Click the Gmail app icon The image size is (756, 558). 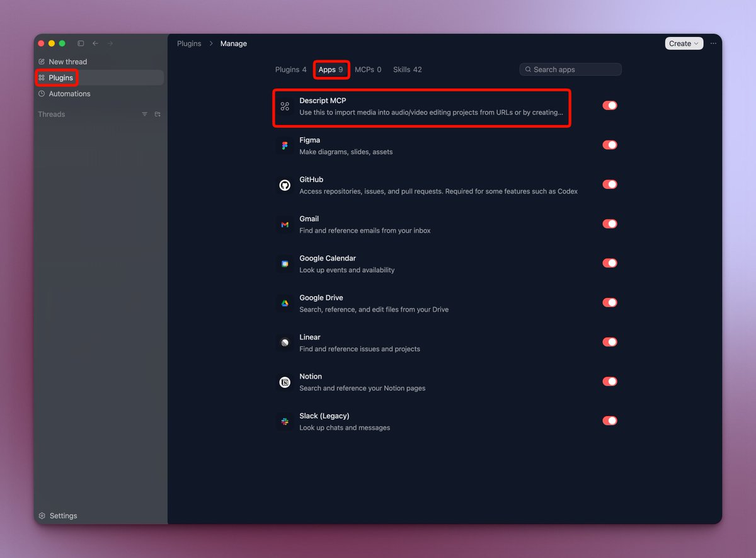(285, 225)
